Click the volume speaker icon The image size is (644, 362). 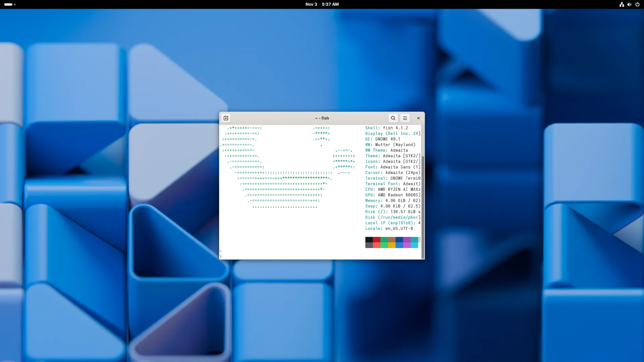(x=629, y=4)
